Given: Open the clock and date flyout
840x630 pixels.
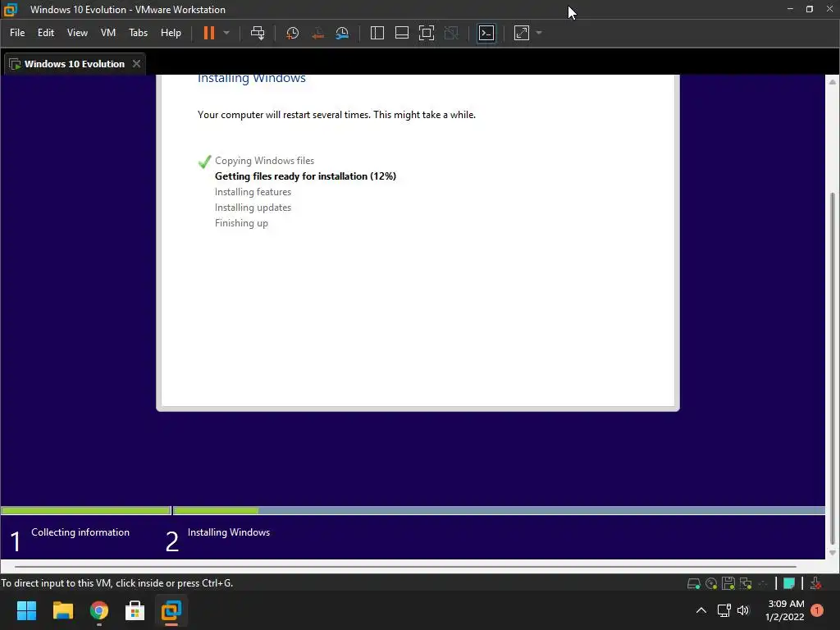Looking at the screenshot, I should point(785,610).
